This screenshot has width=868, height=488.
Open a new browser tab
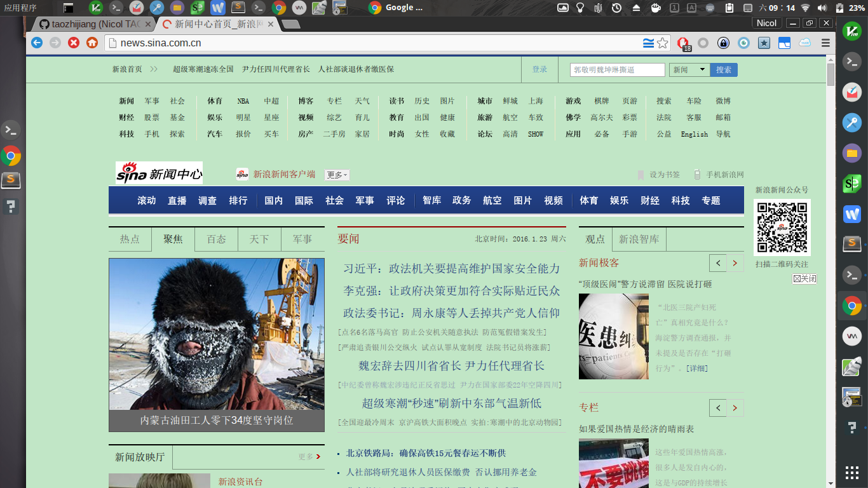pos(291,24)
